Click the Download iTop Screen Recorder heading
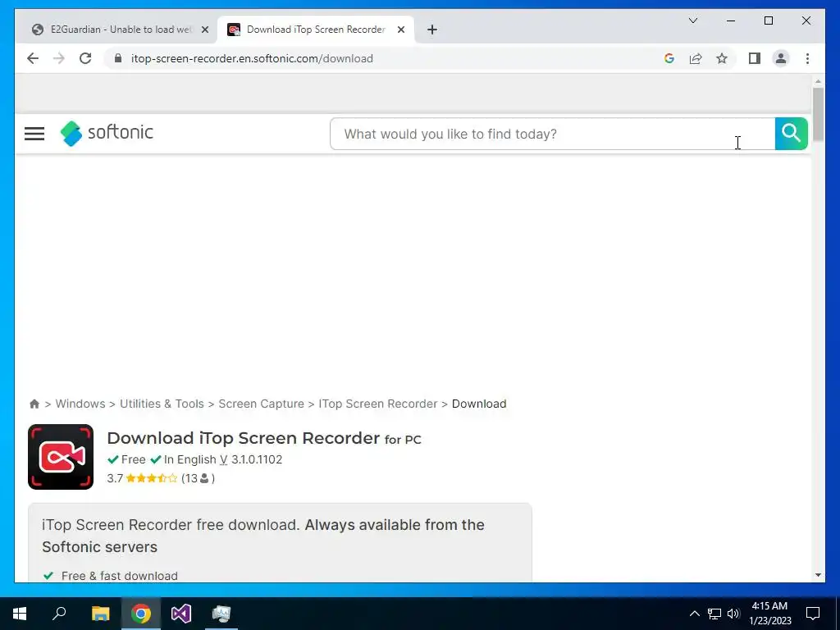The width and height of the screenshot is (840, 630). (x=264, y=438)
